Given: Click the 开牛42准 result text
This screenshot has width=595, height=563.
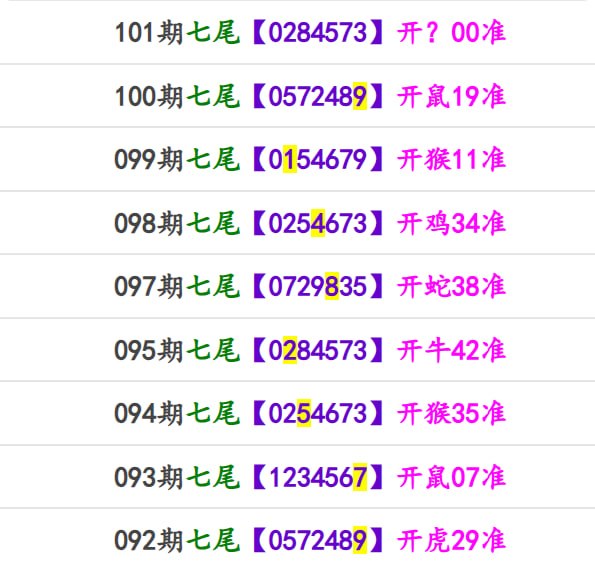Looking at the screenshot, I should 452,350.
